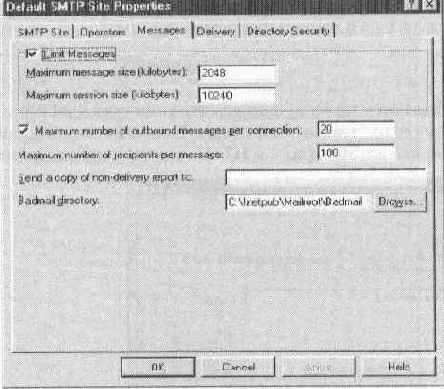
Task: Click the 'Send a copy of non-delivery report to' label
Action: 105,178
